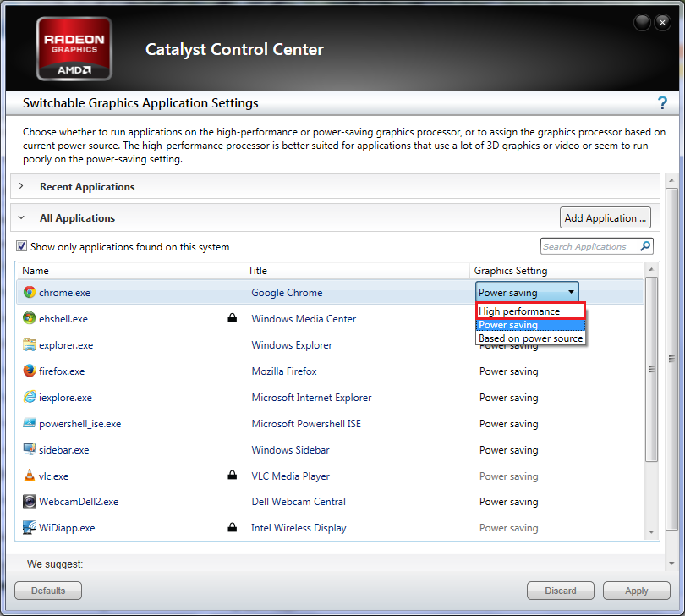685x616 pixels.
Task: Click the outer panel scroll up arrow
Action: 671,180
